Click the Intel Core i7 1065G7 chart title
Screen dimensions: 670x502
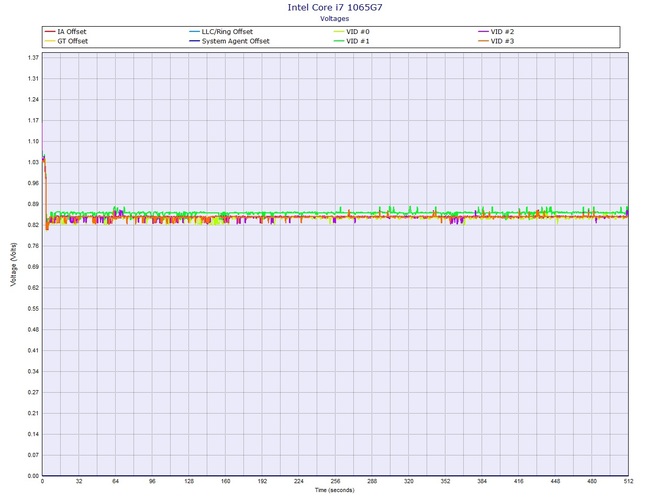(x=335, y=7)
